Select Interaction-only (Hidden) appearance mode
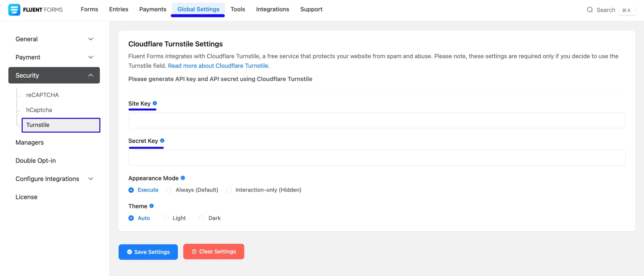Screen dimensions: 644x276 (264, 190)
